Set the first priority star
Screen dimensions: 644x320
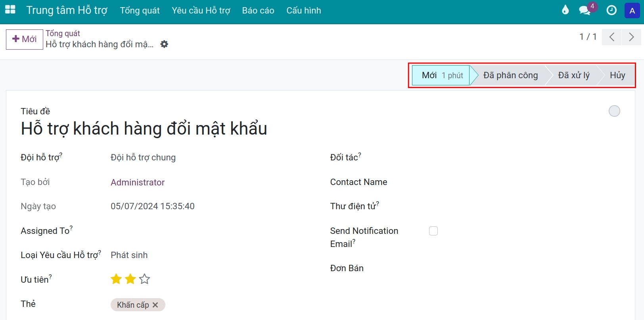coord(116,279)
